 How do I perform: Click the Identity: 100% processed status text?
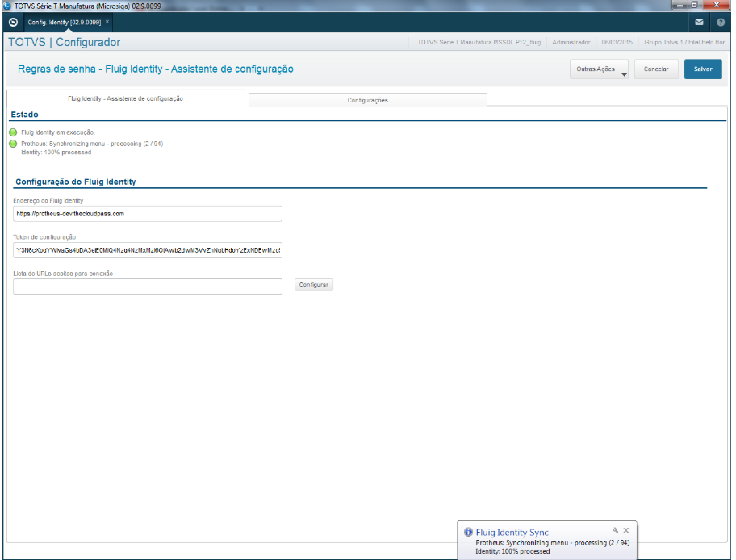coord(56,152)
